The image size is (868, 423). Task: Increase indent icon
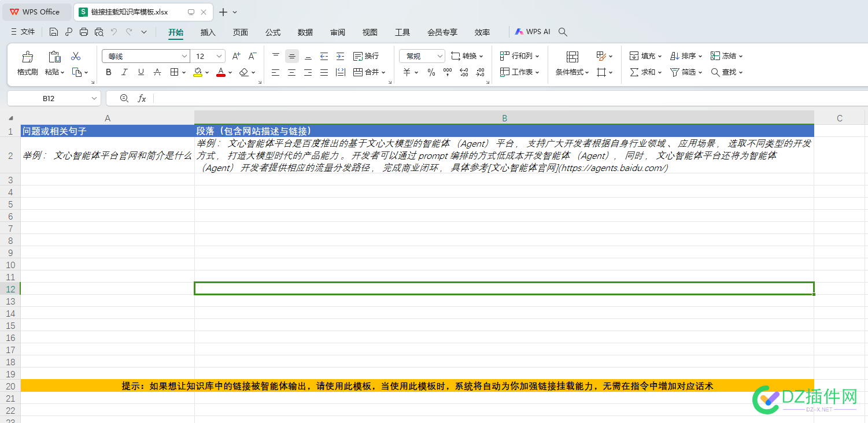341,56
